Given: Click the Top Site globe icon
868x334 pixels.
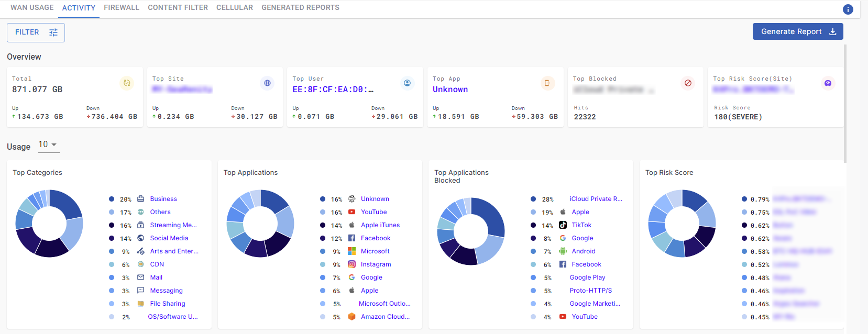Looking at the screenshot, I should (x=267, y=83).
